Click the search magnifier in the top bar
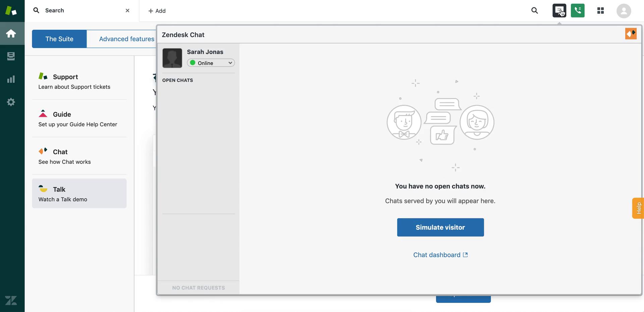Viewport: 644px width, 312px height. tap(535, 11)
